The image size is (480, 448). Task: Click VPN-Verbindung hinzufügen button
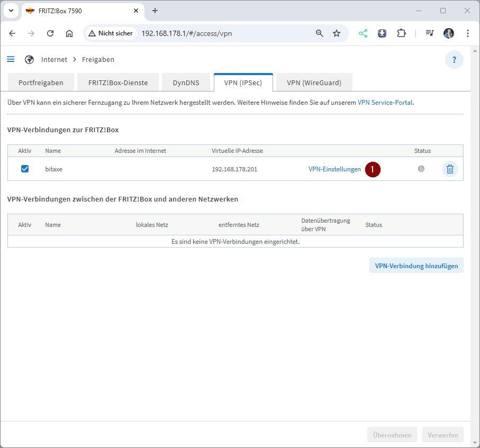(416, 266)
